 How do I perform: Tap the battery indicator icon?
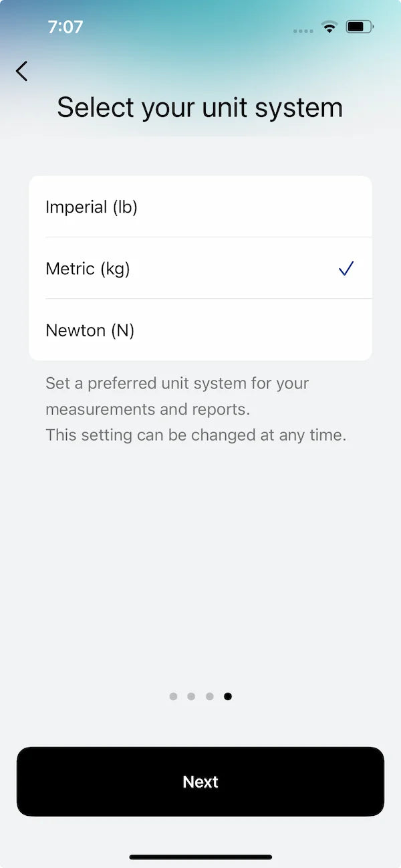(x=359, y=27)
